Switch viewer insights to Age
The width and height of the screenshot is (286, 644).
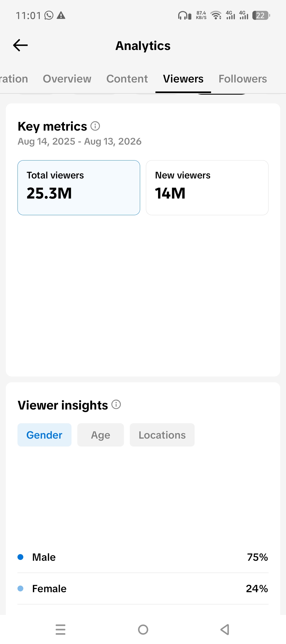101,435
